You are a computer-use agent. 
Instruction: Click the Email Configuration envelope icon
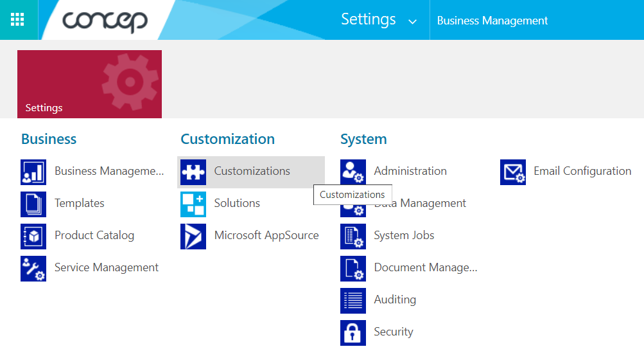coord(512,172)
